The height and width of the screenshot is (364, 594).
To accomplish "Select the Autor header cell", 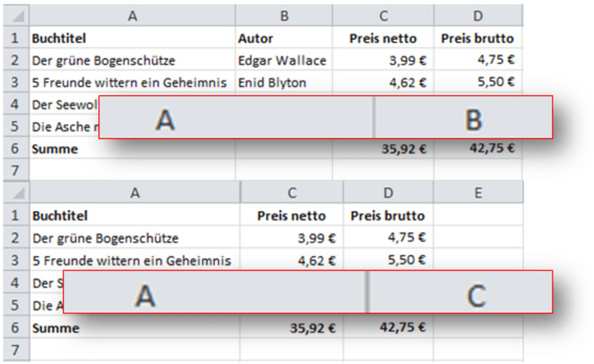I will 256,39.
